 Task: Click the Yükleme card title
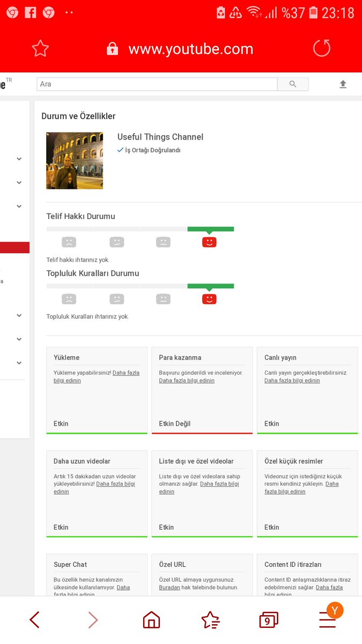[x=67, y=357]
